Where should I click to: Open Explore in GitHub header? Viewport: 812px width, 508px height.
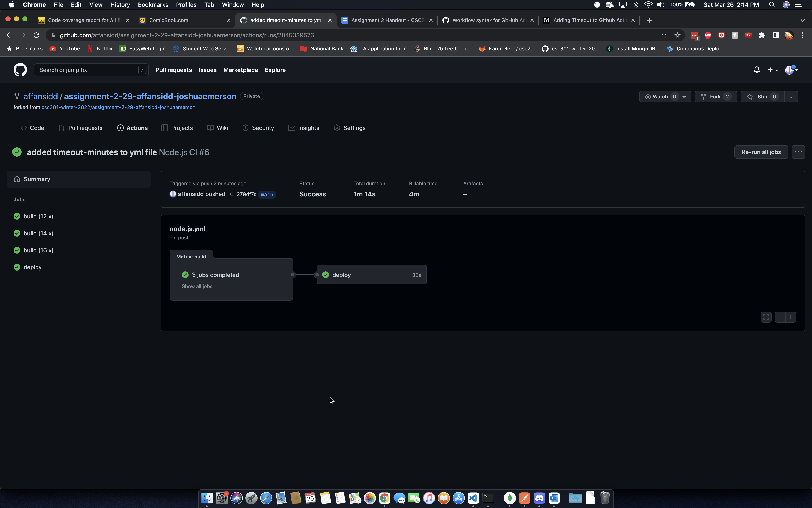coord(275,70)
